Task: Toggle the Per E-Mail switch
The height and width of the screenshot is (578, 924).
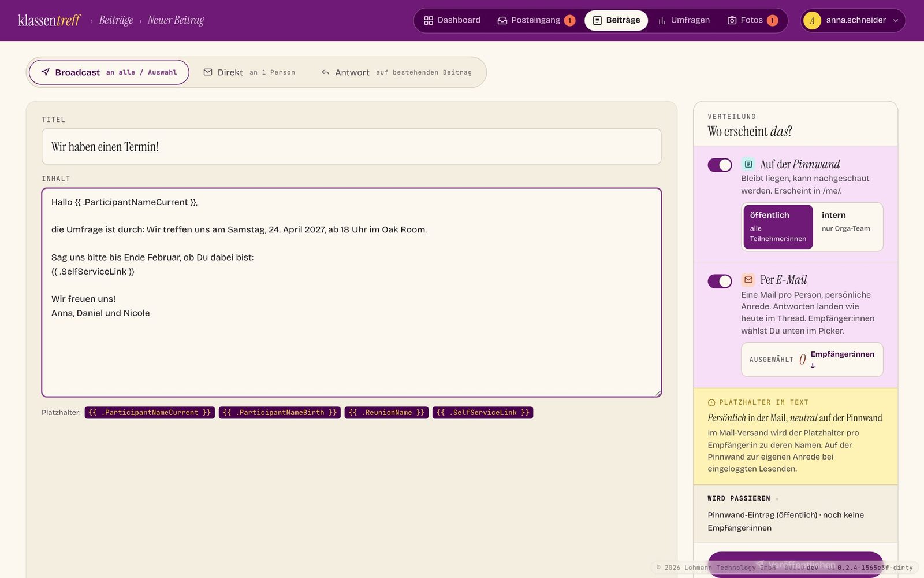Action: [720, 281]
